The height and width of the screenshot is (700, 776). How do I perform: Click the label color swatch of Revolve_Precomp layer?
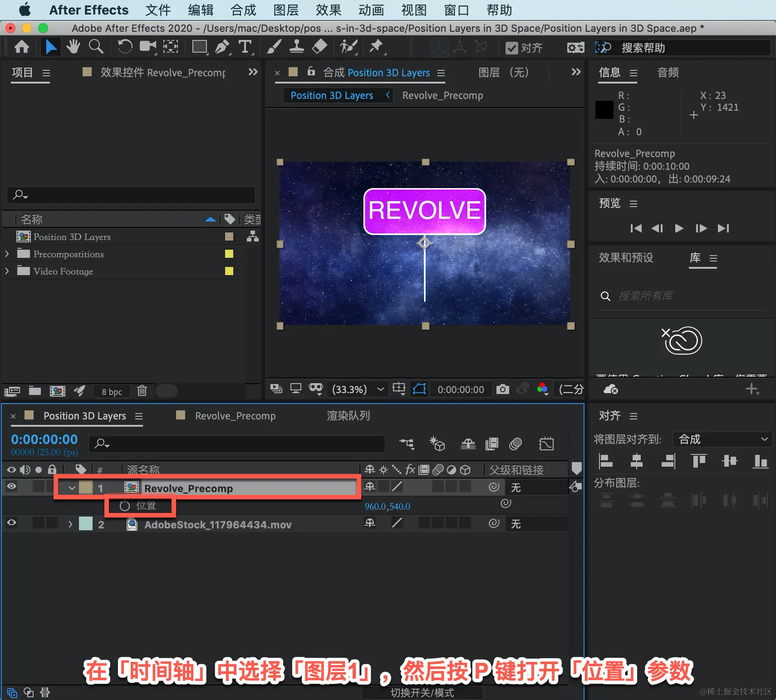coord(86,488)
